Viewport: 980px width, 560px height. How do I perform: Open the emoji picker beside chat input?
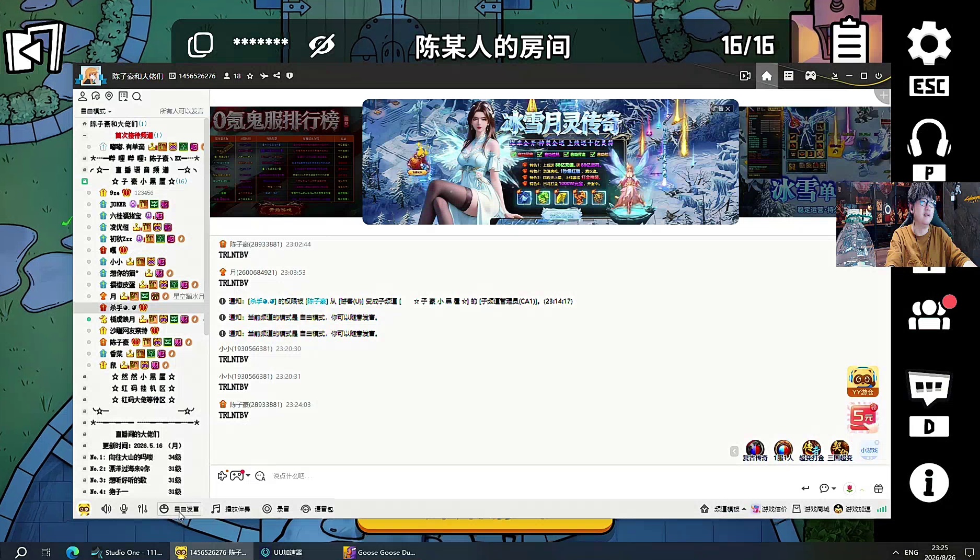pyautogui.click(x=260, y=476)
